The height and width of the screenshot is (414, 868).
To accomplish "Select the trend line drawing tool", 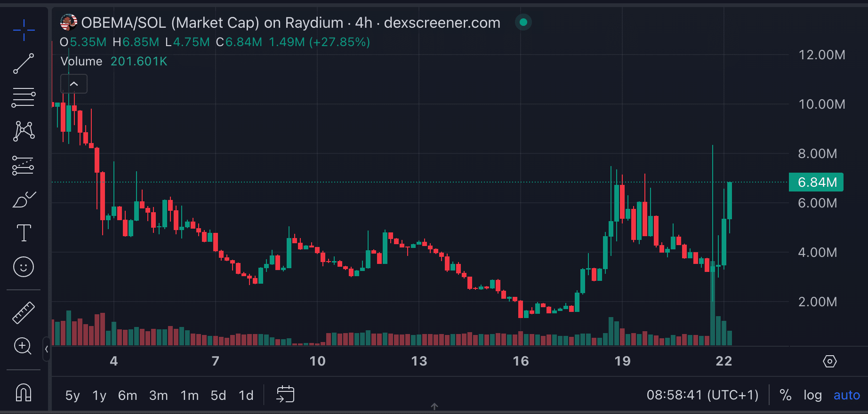I will point(24,64).
